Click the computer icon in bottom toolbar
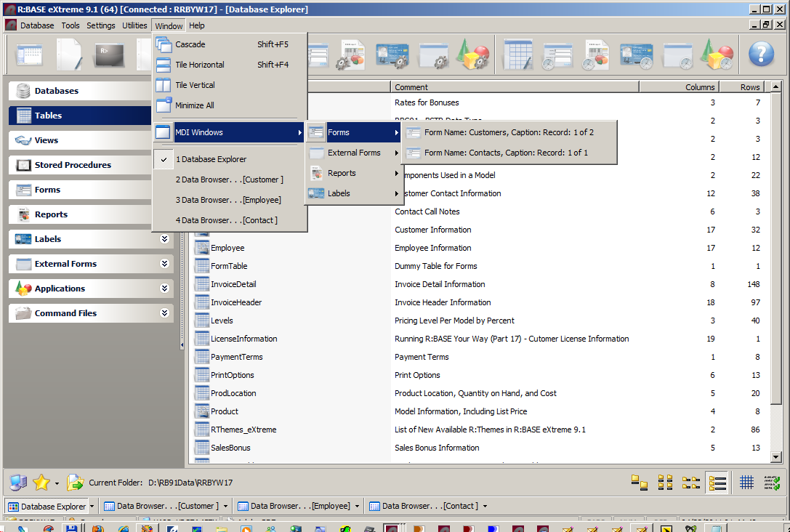This screenshot has height=532, width=790. pos(18,482)
